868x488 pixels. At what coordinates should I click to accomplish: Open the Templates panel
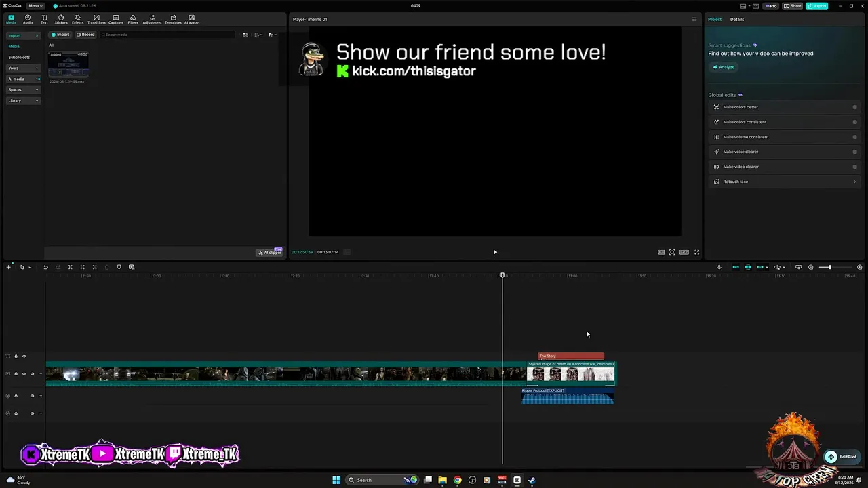pos(173,19)
